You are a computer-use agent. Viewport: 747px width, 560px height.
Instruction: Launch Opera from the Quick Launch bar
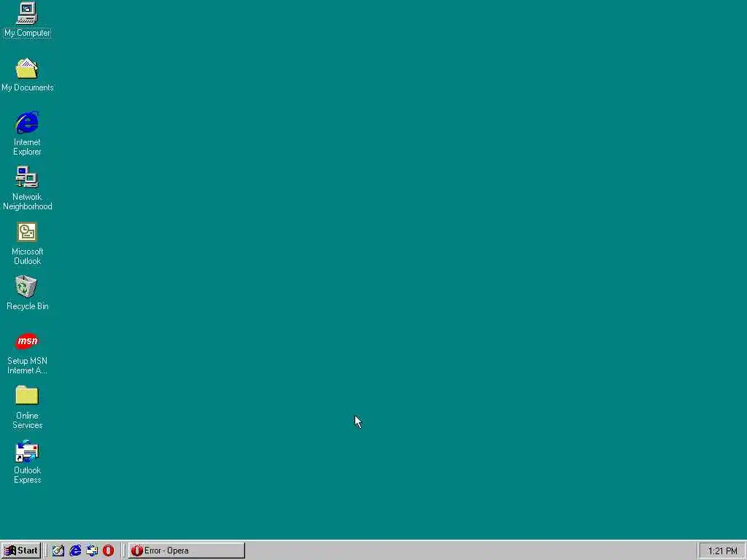point(109,551)
